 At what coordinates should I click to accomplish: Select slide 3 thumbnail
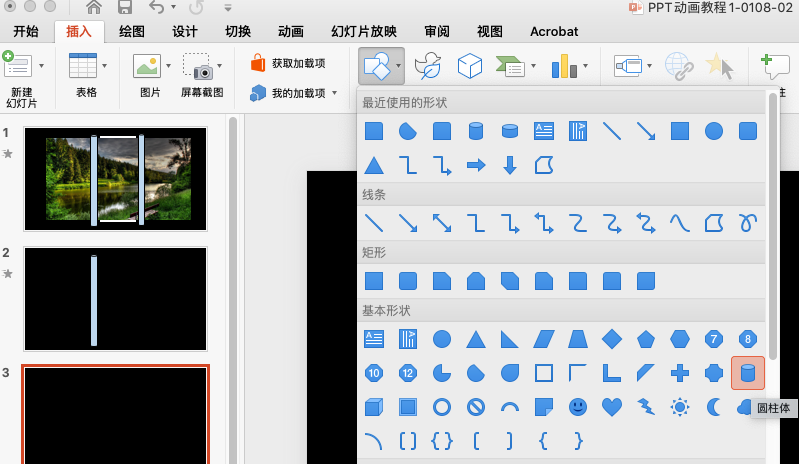(x=116, y=415)
